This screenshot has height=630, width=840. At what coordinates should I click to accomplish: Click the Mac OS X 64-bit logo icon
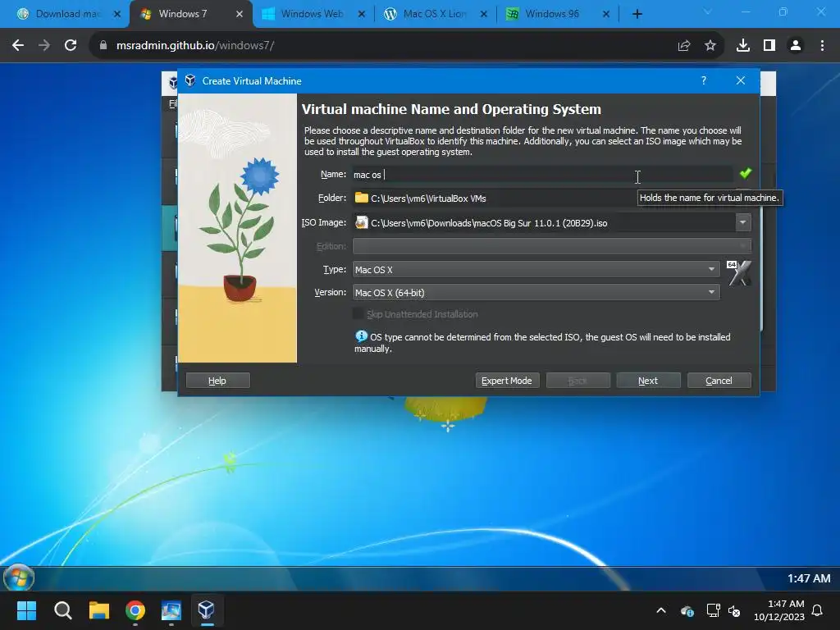[739, 272]
